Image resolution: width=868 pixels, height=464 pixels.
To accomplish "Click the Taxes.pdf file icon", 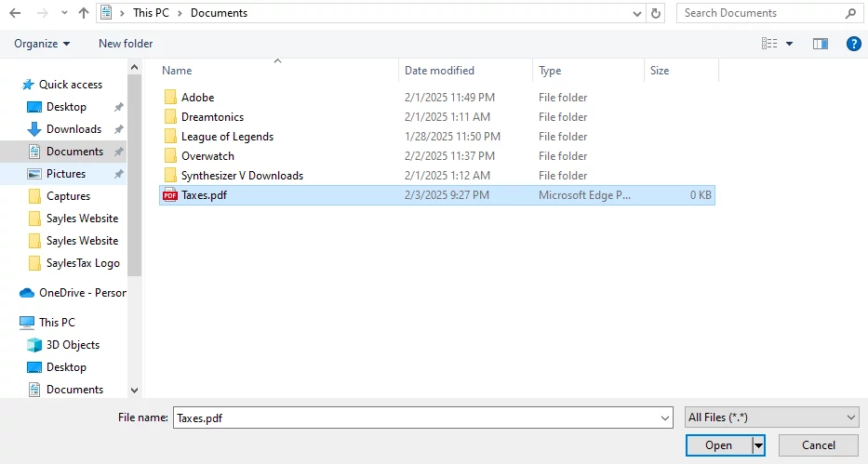I will click(x=170, y=195).
